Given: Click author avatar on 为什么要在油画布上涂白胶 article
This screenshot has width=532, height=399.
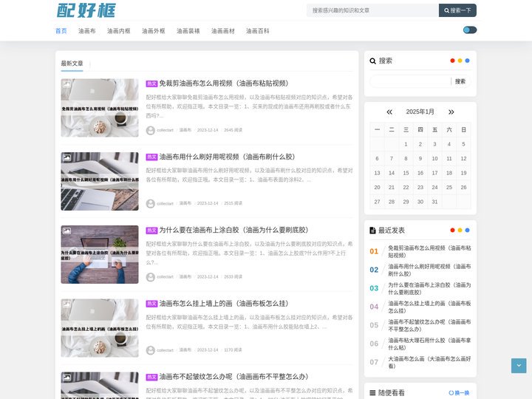Looking at the screenshot, I should pos(150,277).
